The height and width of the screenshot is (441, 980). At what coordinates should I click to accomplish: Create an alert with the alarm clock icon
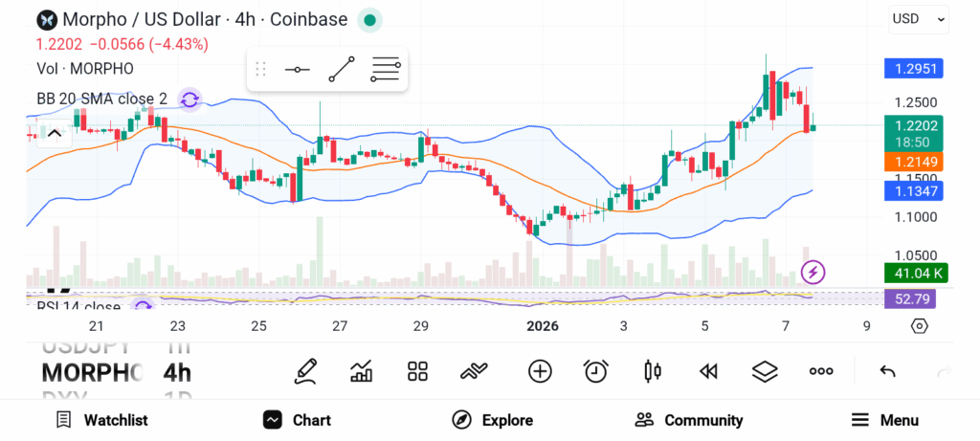596,371
